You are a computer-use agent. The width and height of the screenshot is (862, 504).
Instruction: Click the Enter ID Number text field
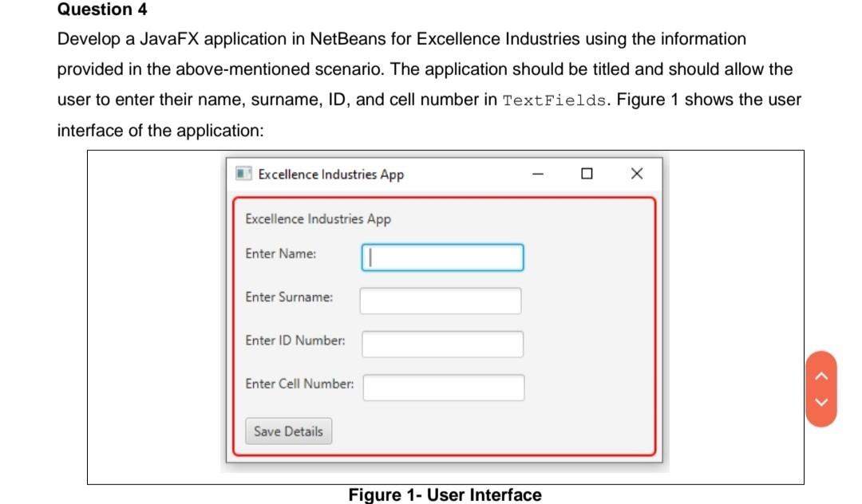pos(442,344)
